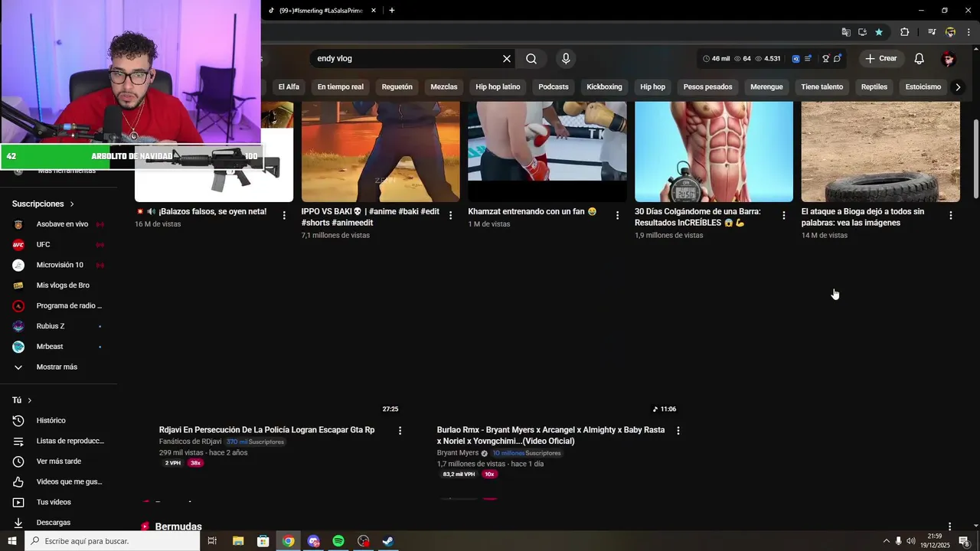Open YouTube account avatar menu
Image resolution: width=980 pixels, height=551 pixels.
(x=949, y=58)
